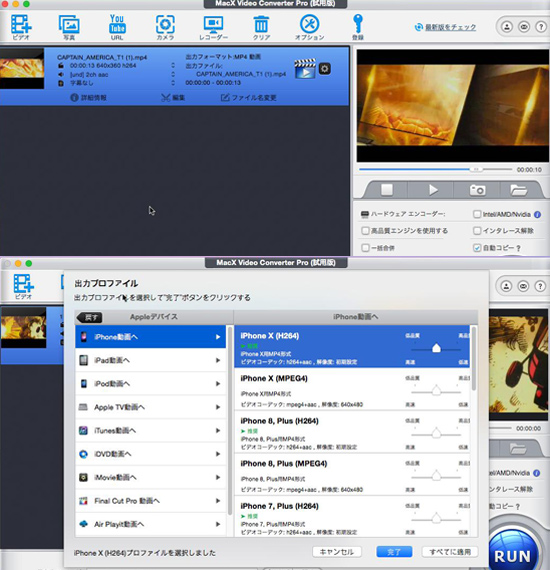Click the MP4 output format clapperboard icon

coord(305,68)
